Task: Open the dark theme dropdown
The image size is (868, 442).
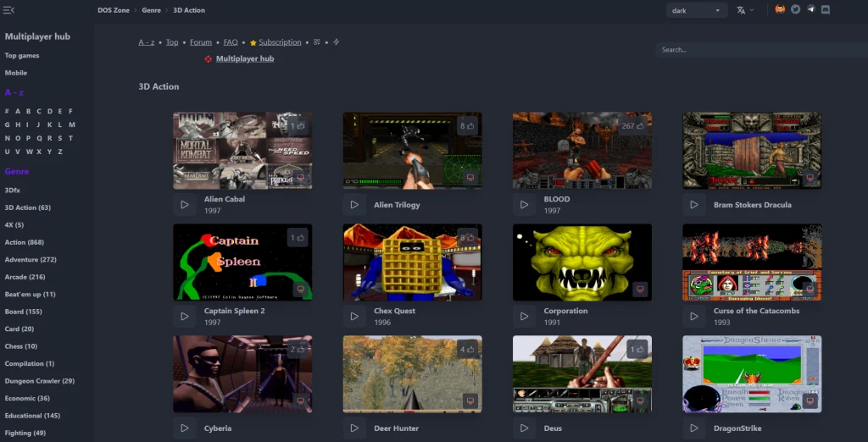Action: click(x=697, y=10)
